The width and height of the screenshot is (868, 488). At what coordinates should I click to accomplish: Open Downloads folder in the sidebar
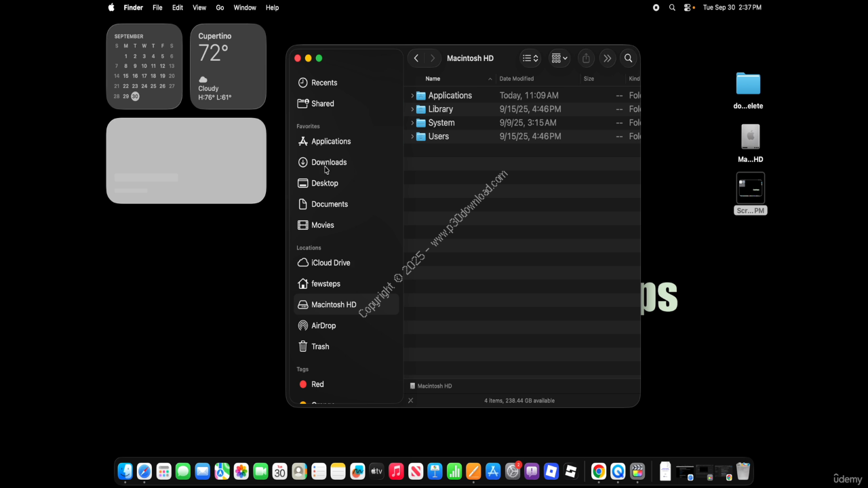[x=328, y=163]
